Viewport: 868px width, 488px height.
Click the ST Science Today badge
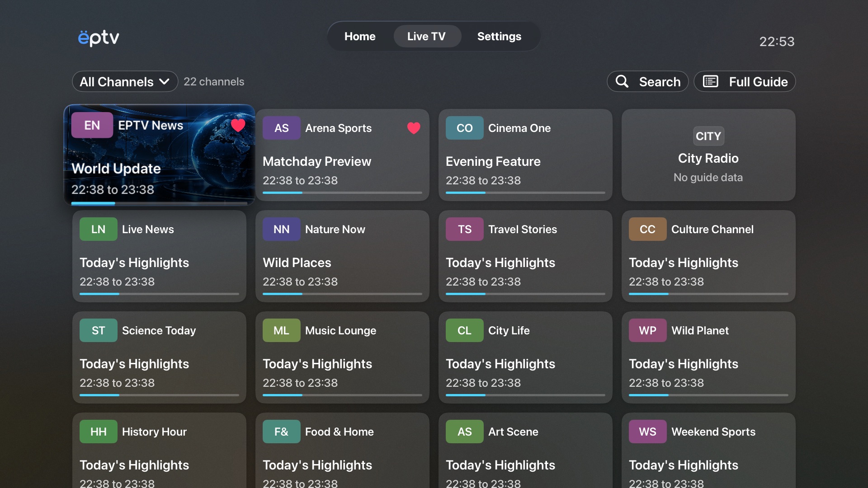99,331
